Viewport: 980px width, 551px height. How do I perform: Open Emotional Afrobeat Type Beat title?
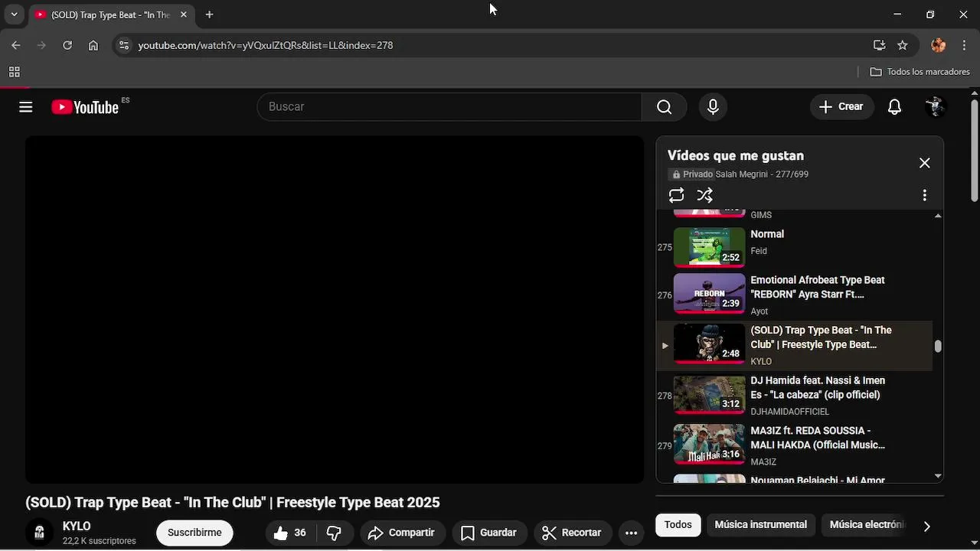coord(817,287)
